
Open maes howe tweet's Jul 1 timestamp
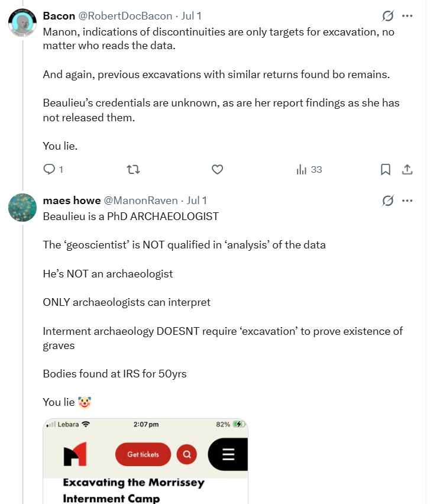(197, 201)
